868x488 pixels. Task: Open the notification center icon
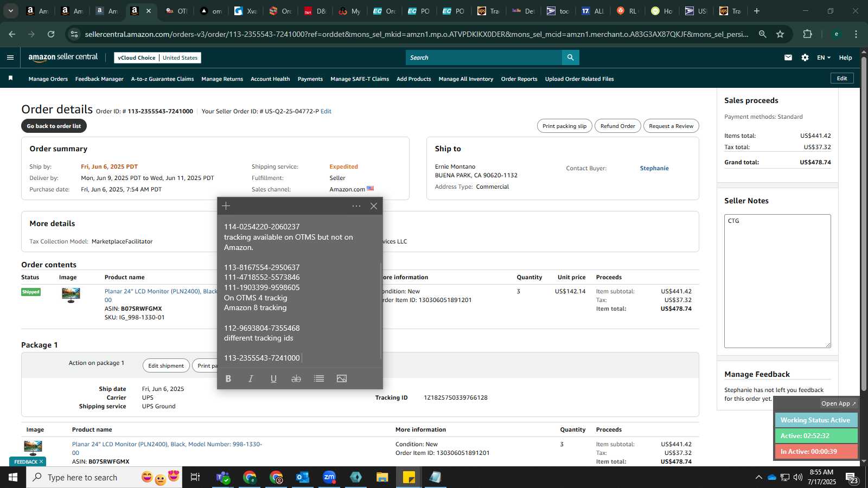coord(851,477)
